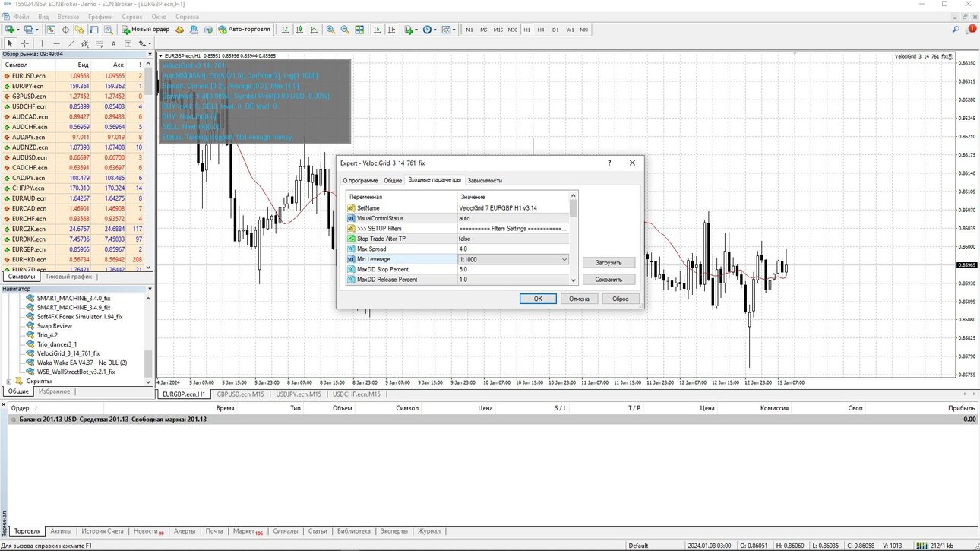Switch timeframe to M15
The width and height of the screenshot is (980, 551).
click(x=498, y=30)
